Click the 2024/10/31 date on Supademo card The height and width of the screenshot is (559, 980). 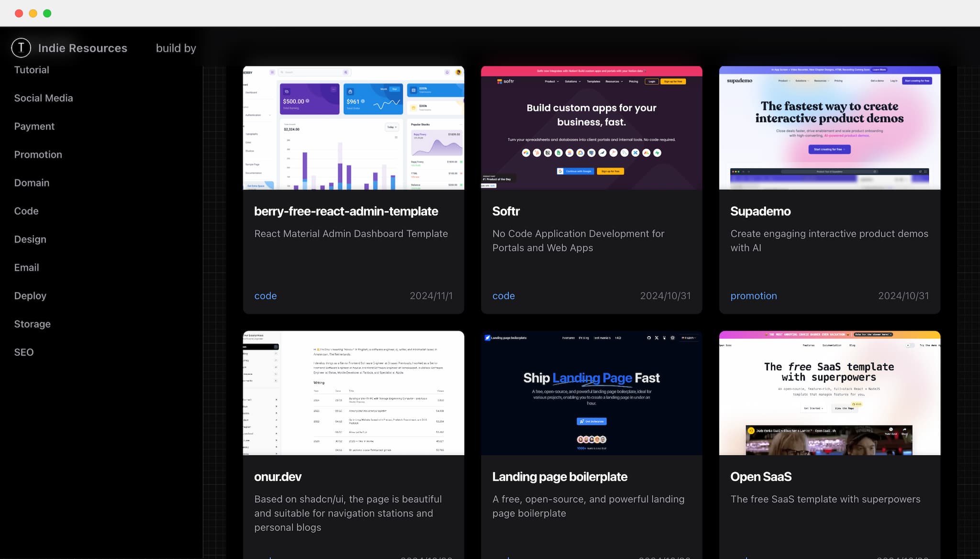point(903,296)
